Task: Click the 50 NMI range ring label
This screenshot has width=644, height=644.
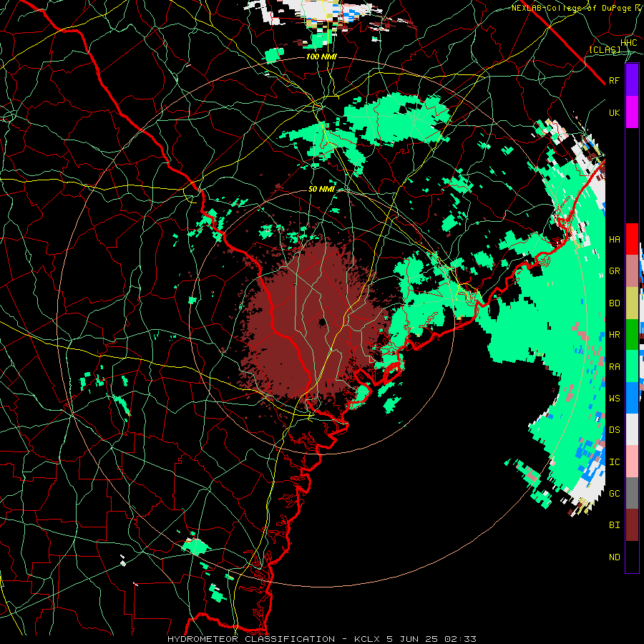Action: (x=321, y=189)
